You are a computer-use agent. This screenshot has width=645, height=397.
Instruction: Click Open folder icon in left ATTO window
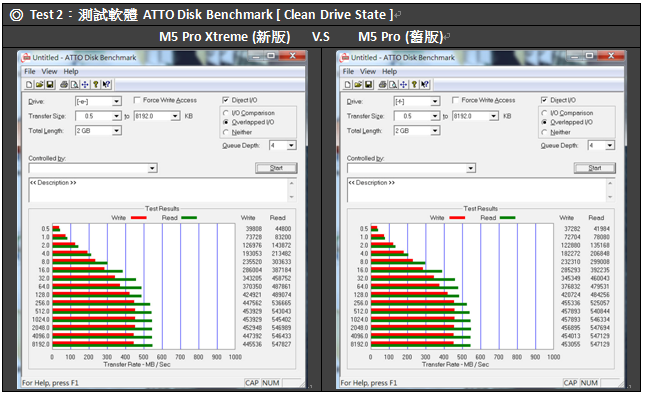click(x=39, y=85)
